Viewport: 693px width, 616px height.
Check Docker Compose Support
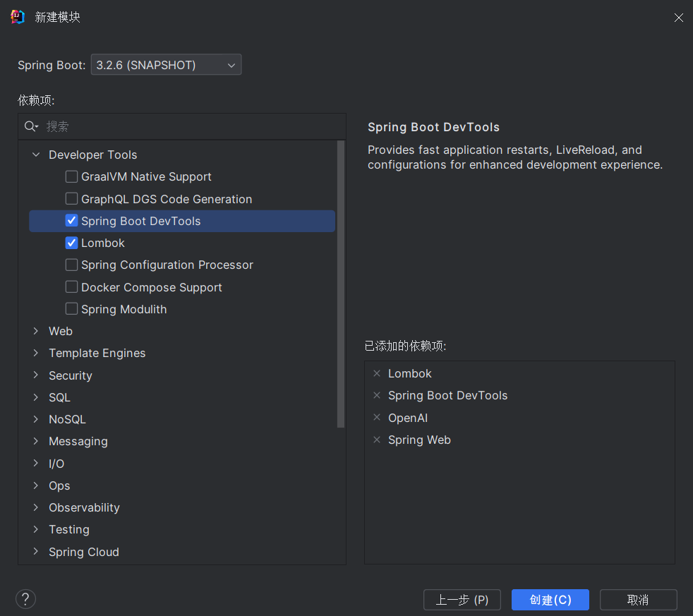tap(71, 286)
